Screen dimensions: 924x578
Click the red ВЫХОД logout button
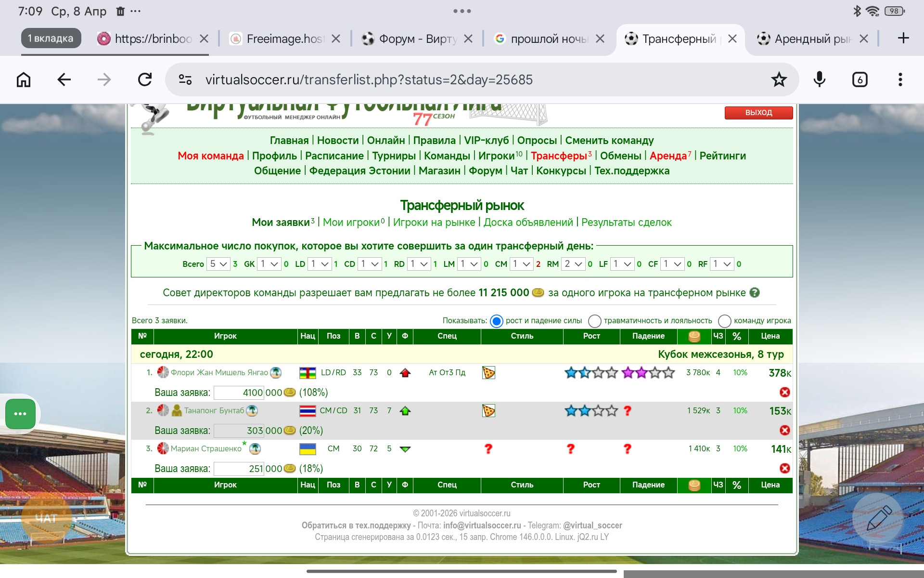point(758,113)
